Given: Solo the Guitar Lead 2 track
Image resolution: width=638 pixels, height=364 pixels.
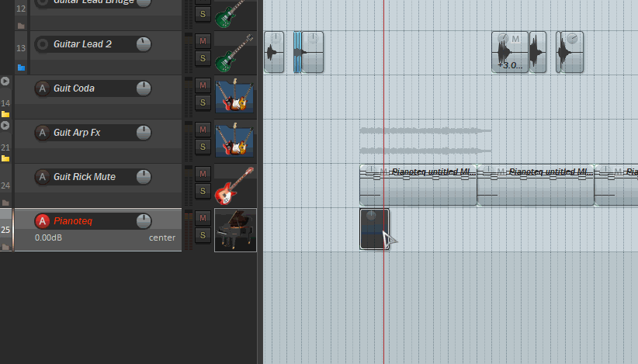Looking at the screenshot, I should [x=203, y=58].
